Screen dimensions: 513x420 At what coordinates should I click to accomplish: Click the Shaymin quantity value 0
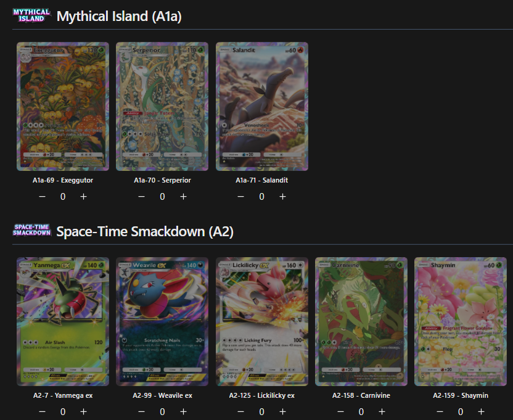click(x=461, y=411)
